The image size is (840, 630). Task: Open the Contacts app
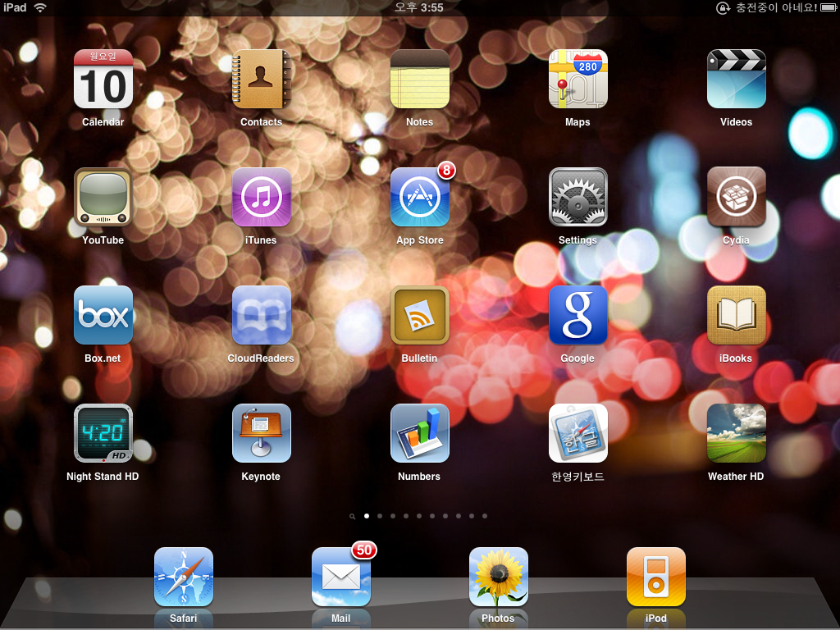262,79
